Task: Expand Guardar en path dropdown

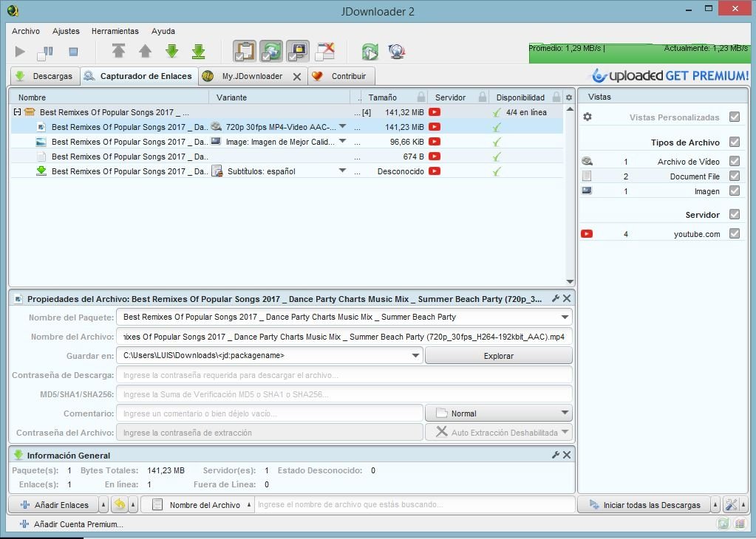Action: click(x=415, y=355)
